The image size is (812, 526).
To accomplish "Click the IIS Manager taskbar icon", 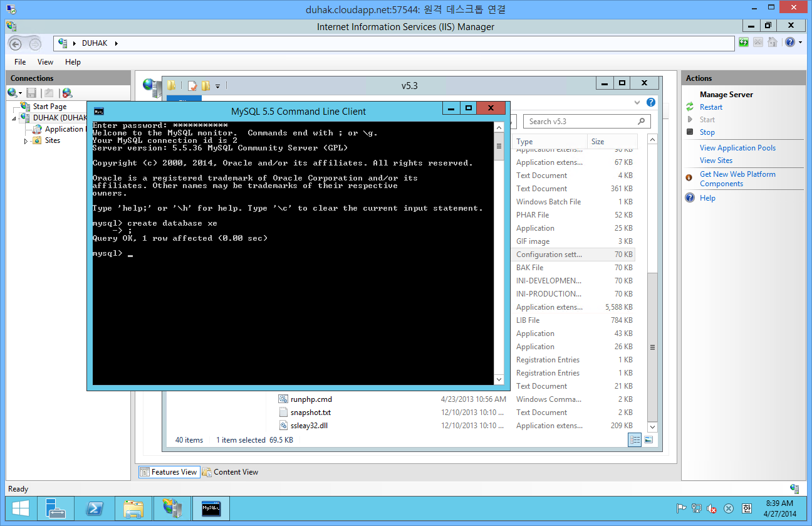I will click(172, 508).
